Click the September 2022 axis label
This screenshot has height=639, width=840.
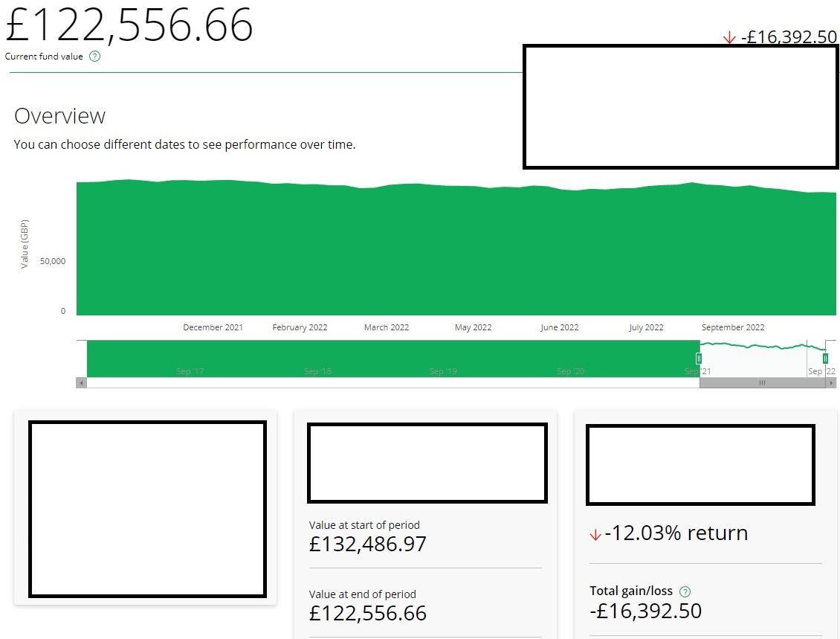tap(732, 327)
